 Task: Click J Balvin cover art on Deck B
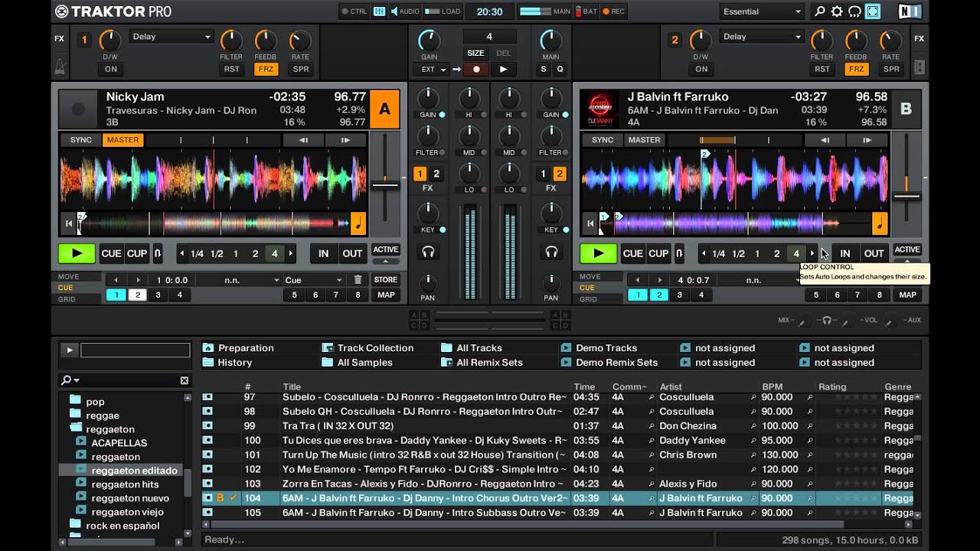click(x=599, y=109)
